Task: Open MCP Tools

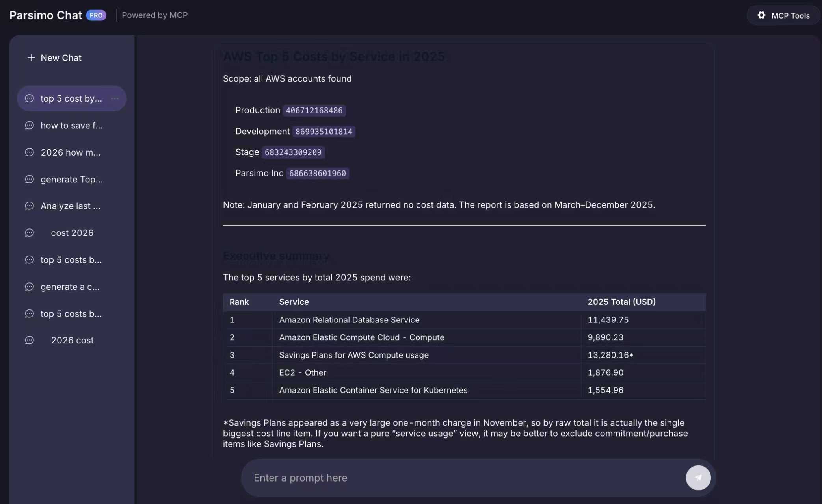Action: pyautogui.click(x=784, y=15)
